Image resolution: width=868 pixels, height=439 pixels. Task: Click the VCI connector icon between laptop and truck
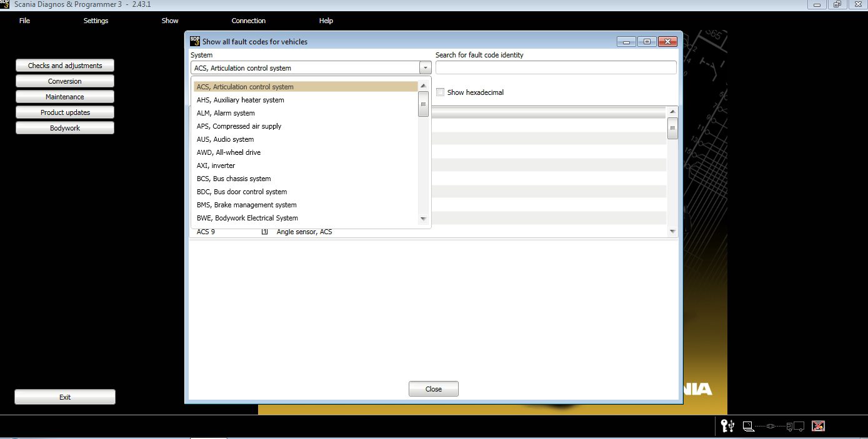coord(771,427)
